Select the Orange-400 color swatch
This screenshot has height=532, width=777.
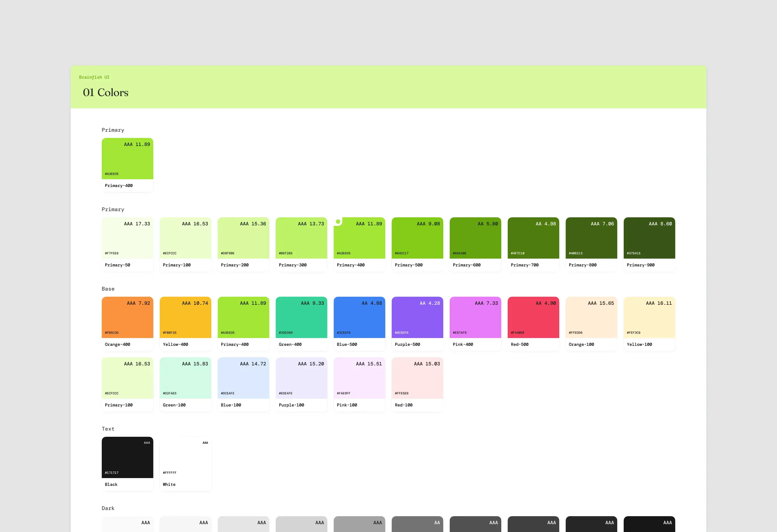click(127, 324)
